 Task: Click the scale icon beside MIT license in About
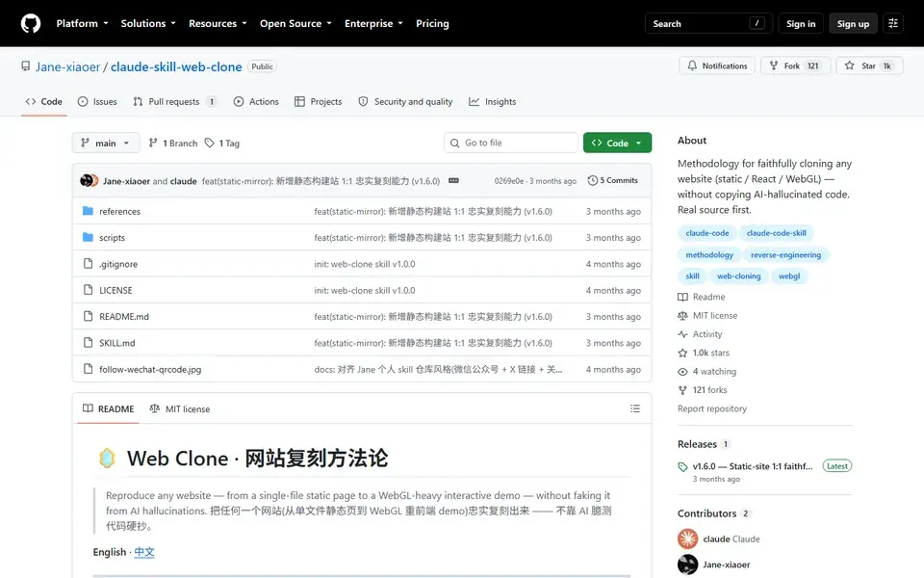[682, 316]
